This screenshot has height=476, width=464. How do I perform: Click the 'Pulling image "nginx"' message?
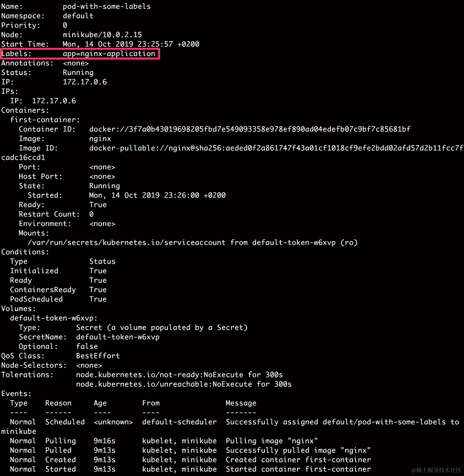[272, 441]
